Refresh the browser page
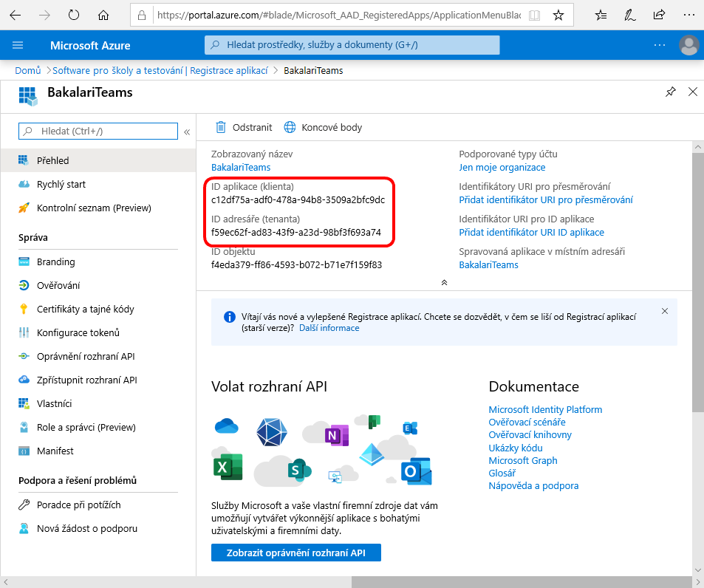This screenshot has width=704, height=588. pyautogui.click(x=74, y=16)
